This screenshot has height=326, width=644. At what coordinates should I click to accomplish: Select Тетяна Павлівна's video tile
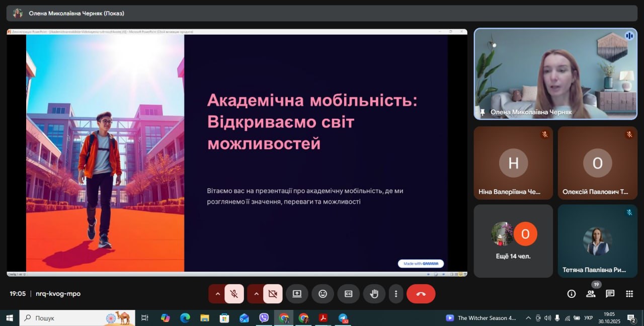coord(597,241)
